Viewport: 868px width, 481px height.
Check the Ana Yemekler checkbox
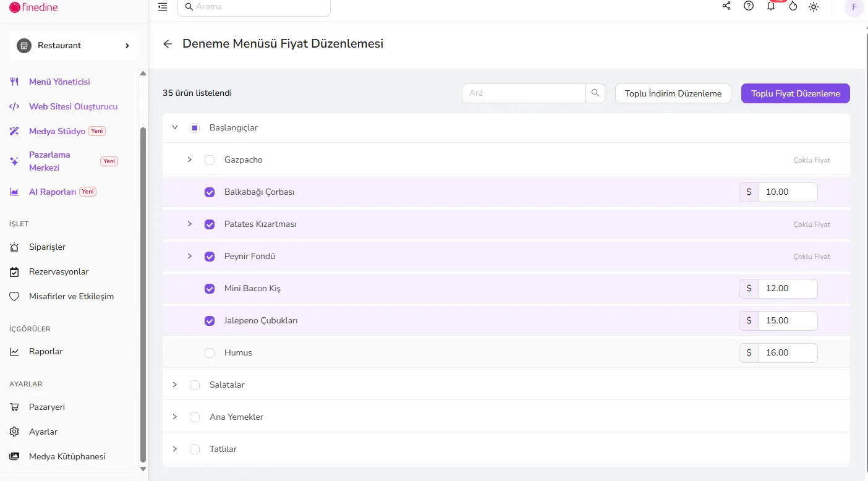tap(195, 417)
